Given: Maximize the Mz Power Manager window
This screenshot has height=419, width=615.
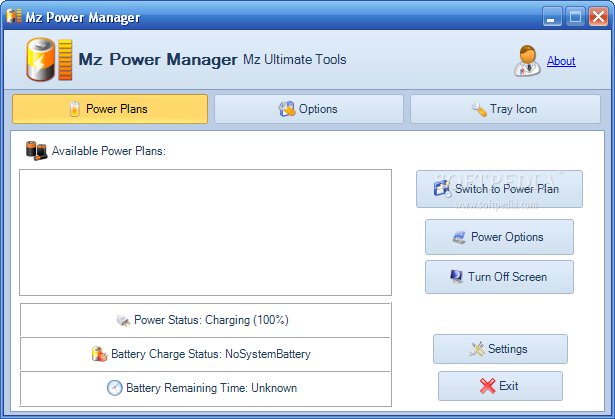Looking at the screenshot, I should tap(575, 16).
